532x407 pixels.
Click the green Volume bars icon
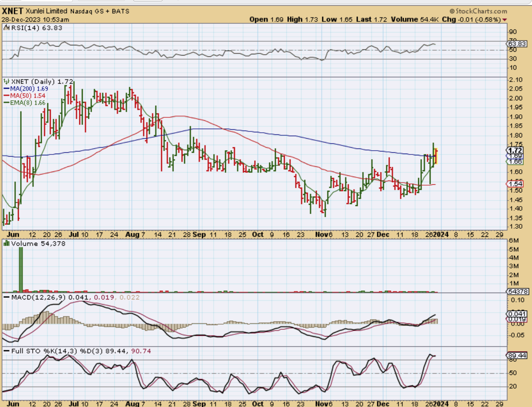tap(6, 244)
